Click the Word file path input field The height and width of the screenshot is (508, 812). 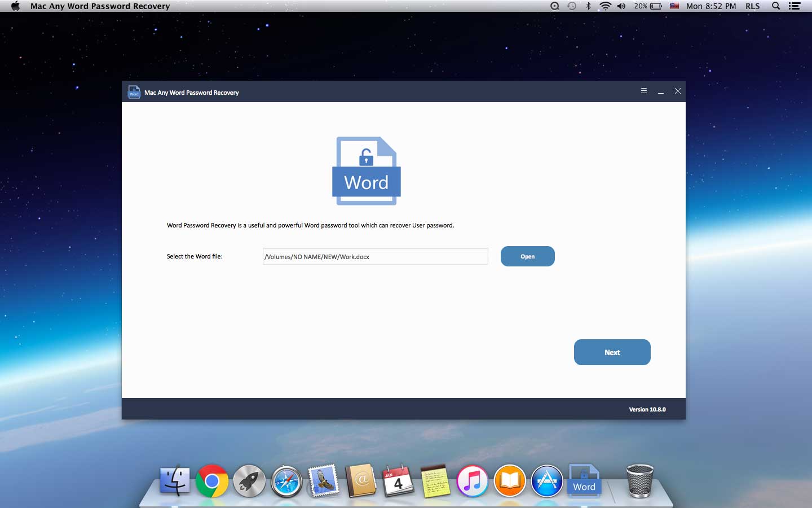click(x=375, y=256)
